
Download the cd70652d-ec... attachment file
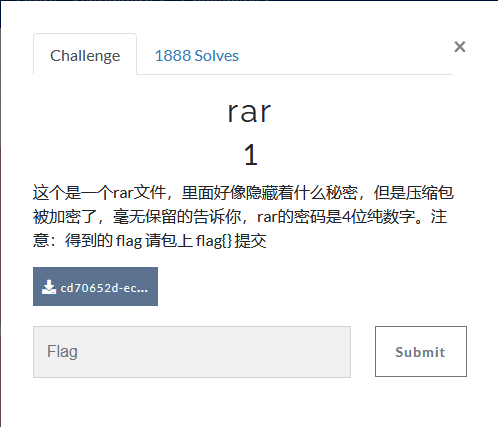pos(95,287)
